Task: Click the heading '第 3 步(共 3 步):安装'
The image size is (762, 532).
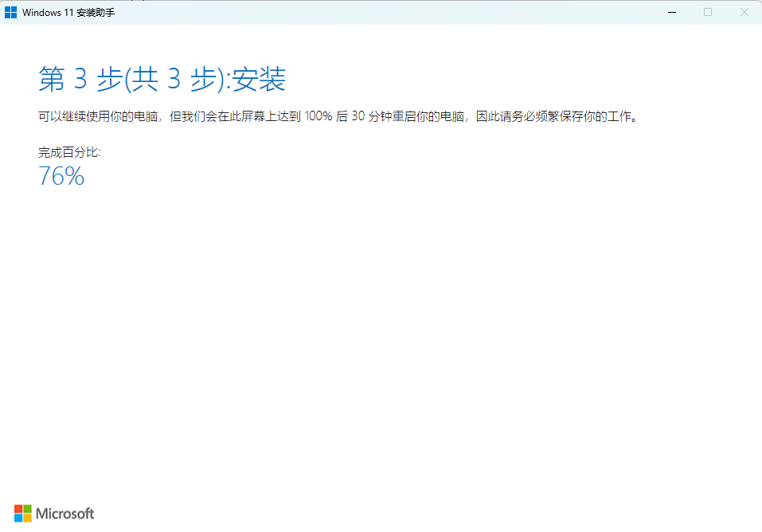Action: [x=162, y=80]
